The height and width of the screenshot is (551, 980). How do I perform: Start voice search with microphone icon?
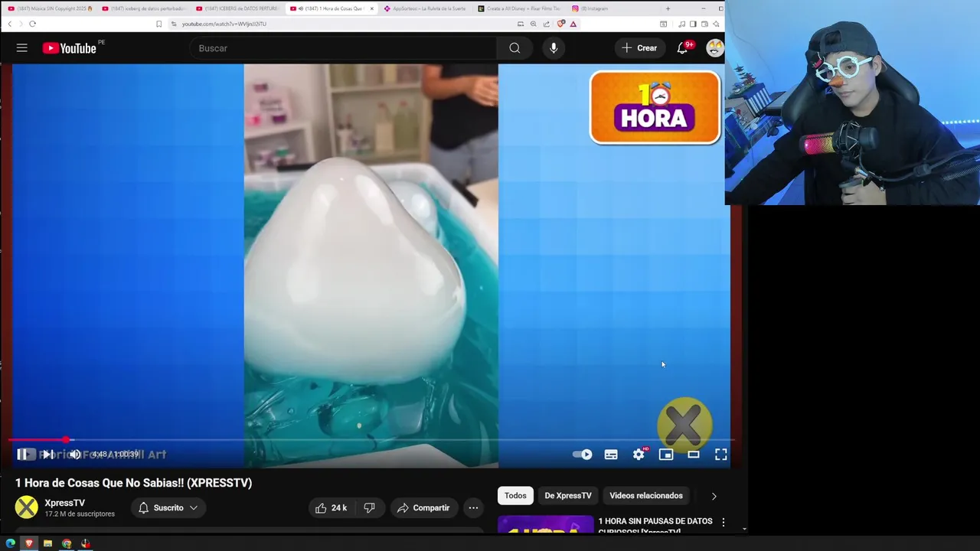click(x=554, y=48)
